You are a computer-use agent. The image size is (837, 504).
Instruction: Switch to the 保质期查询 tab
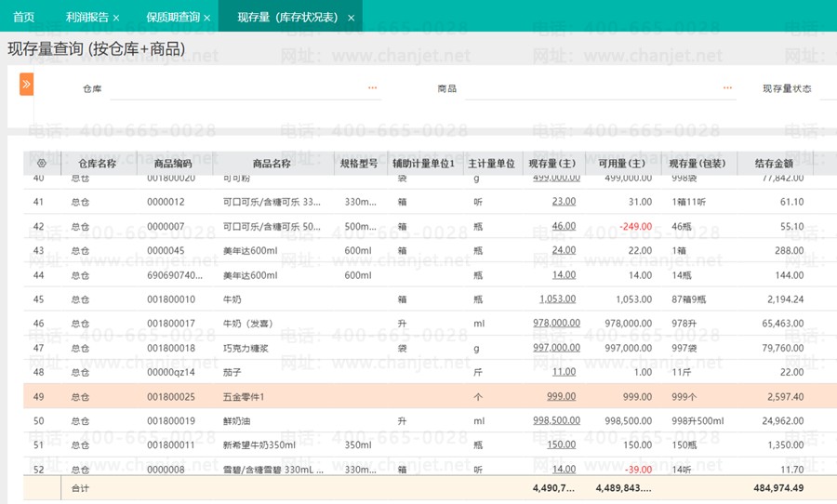pyautogui.click(x=173, y=17)
